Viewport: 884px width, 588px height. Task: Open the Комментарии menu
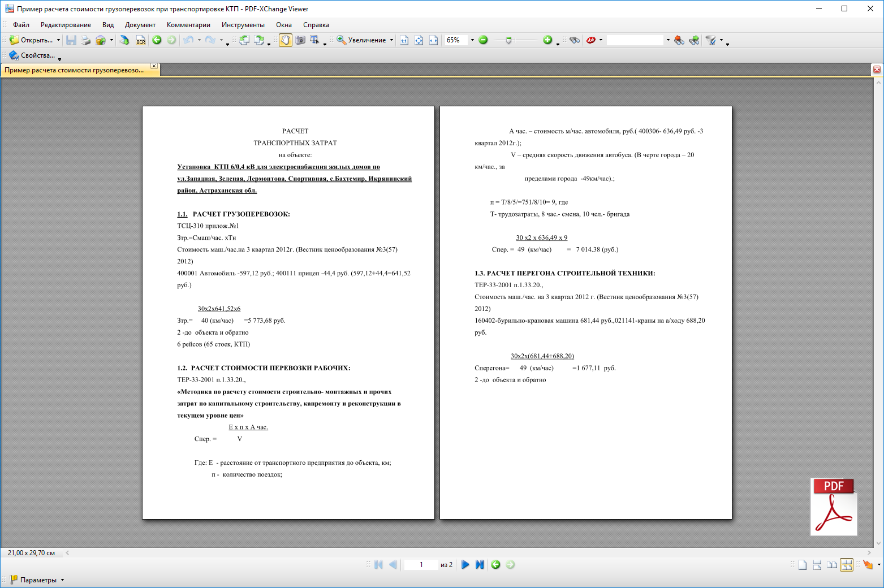click(188, 25)
